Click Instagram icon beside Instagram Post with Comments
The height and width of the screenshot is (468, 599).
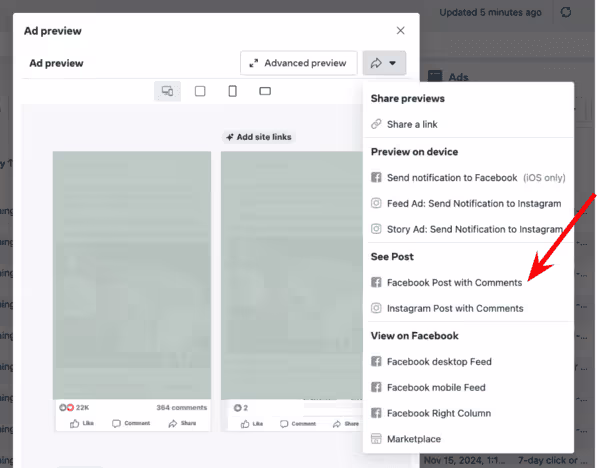[x=376, y=308]
